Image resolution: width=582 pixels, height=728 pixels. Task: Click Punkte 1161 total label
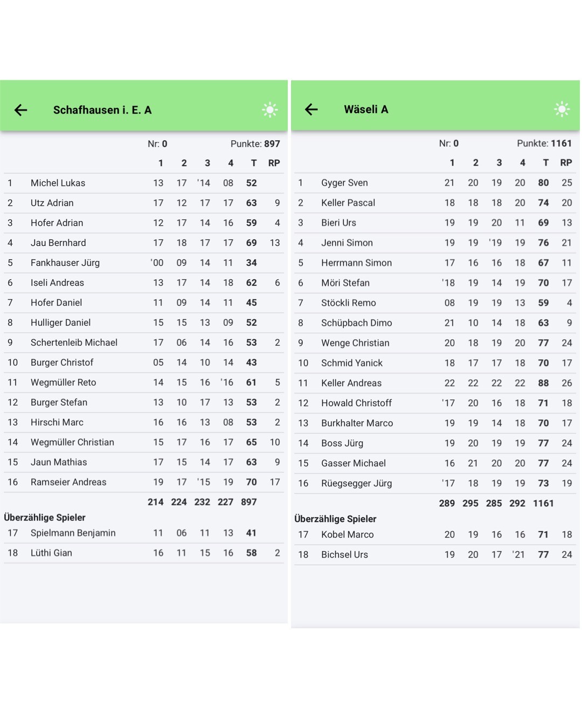pyautogui.click(x=544, y=143)
